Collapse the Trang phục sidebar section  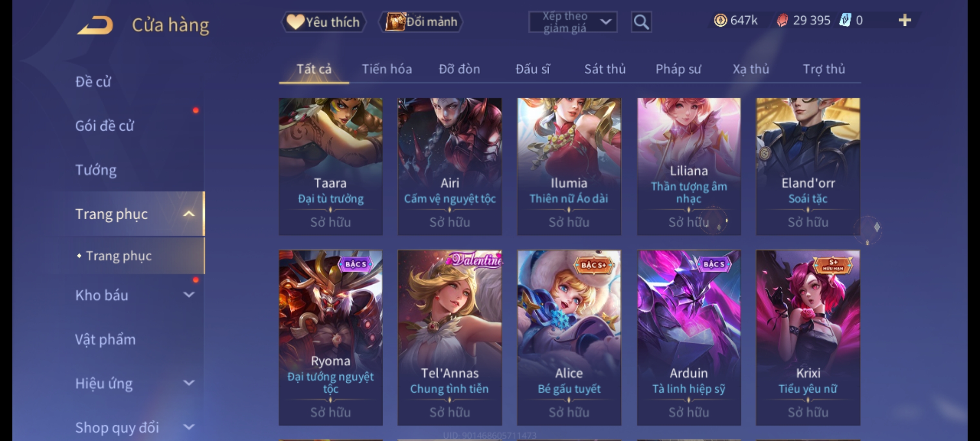click(189, 214)
